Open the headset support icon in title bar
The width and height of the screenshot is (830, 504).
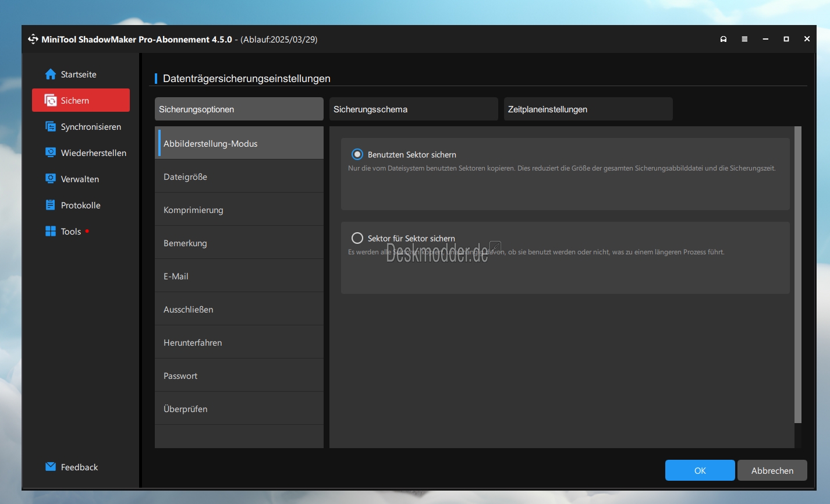(x=723, y=39)
